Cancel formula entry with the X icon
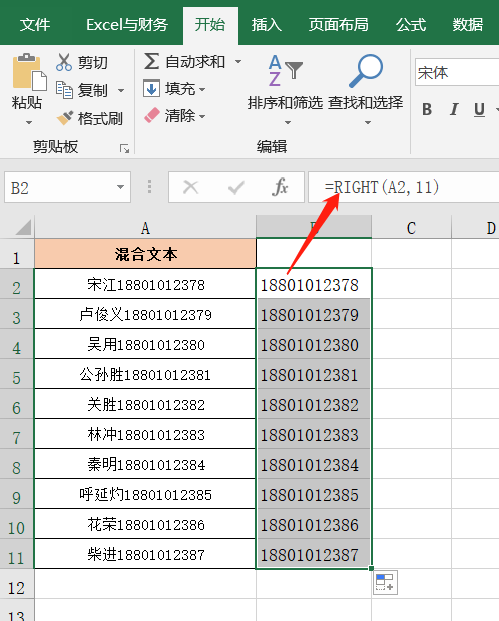The height and width of the screenshot is (621, 499). (190, 187)
